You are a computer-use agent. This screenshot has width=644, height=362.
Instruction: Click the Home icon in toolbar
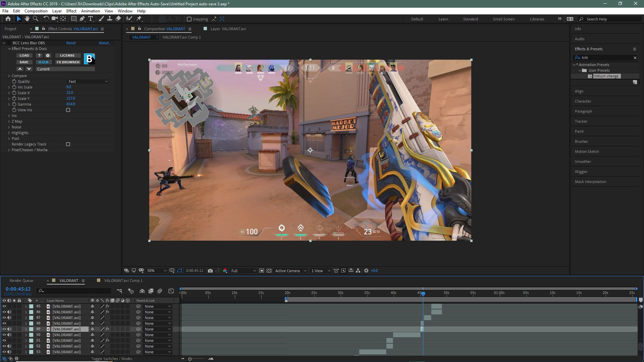[x=8, y=19]
